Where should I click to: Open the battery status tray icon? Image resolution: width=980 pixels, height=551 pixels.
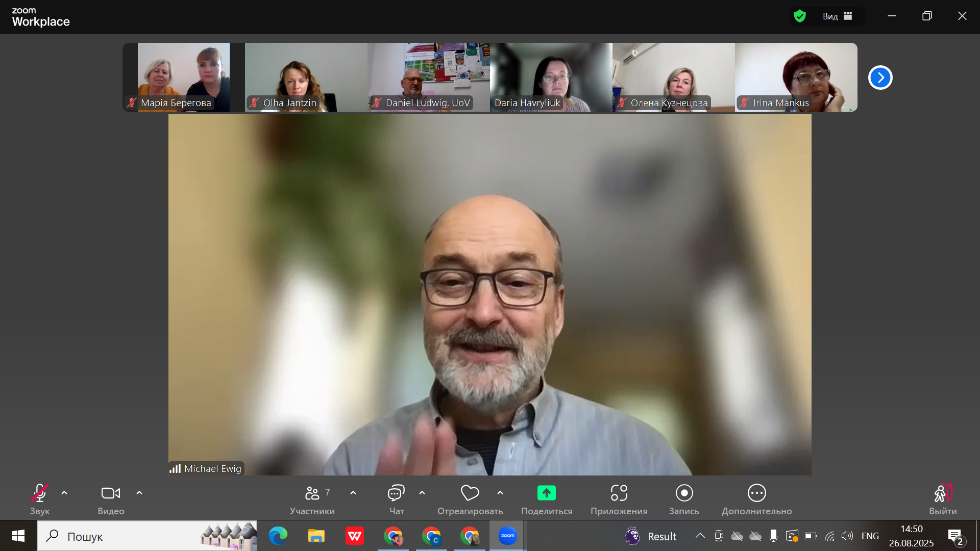click(x=811, y=536)
